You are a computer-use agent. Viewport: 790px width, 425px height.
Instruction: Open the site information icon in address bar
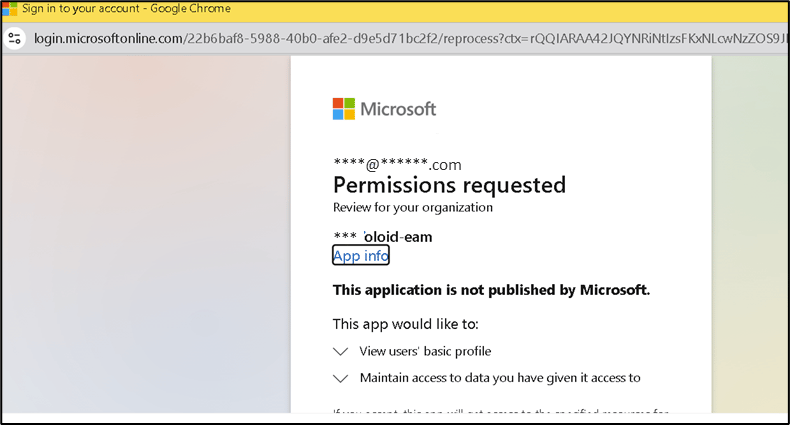click(15, 38)
